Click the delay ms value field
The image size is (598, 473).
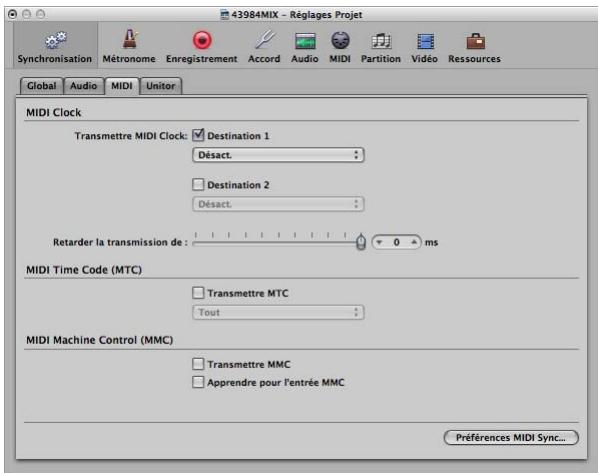pyautogui.click(x=397, y=242)
